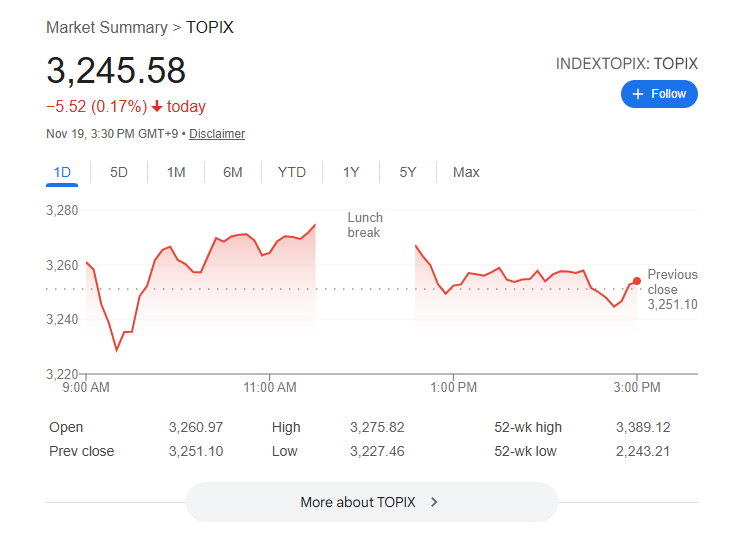Screen dimensions: 749x555
Task: Show the 1M chart range
Action: click(x=176, y=172)
